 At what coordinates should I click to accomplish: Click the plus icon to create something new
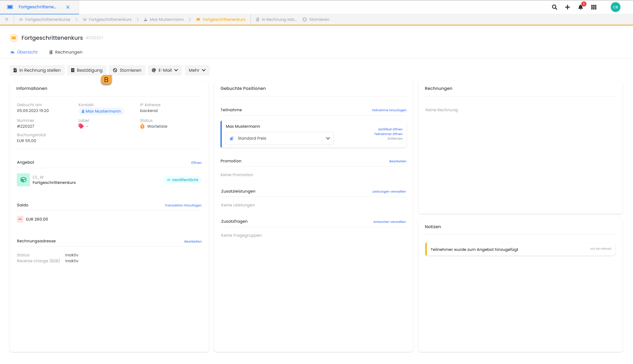point(568,7)
